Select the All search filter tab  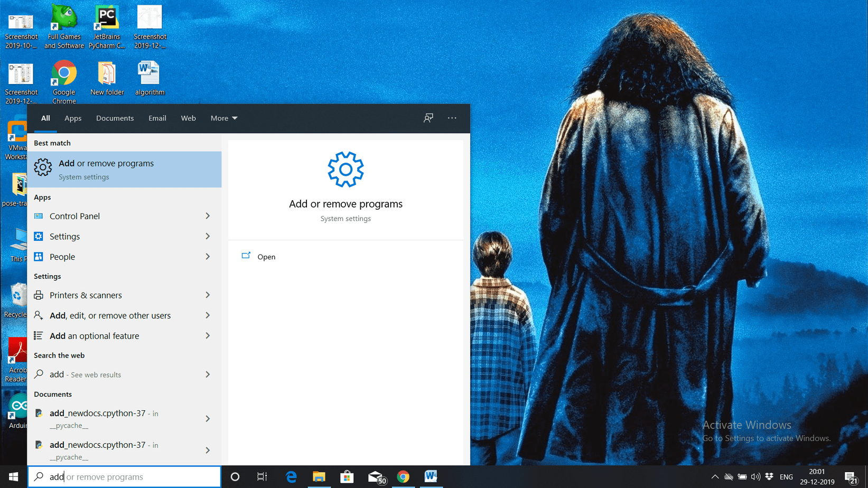(45, 118)
